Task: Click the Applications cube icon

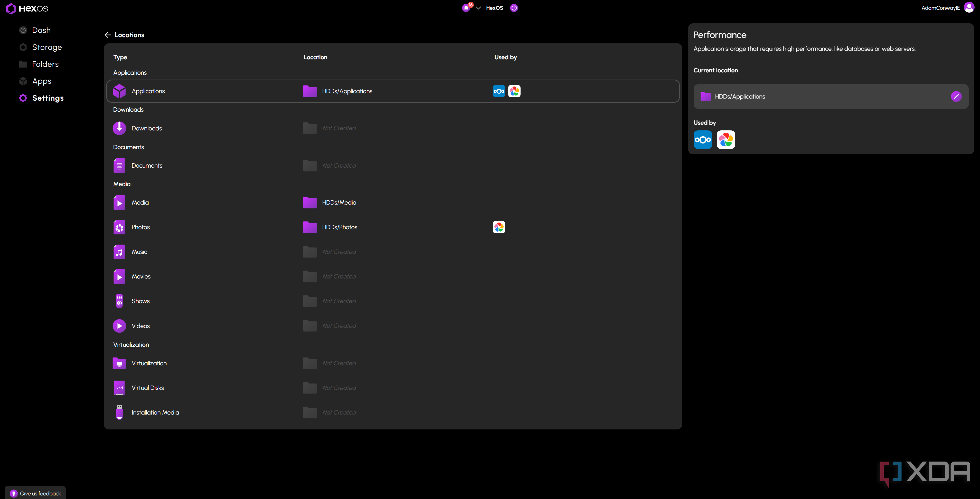Action: [x=119, y=91]
